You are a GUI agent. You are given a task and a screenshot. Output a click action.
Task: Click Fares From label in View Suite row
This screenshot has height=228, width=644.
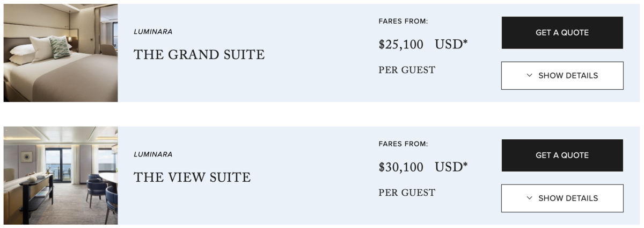[403, 144]
